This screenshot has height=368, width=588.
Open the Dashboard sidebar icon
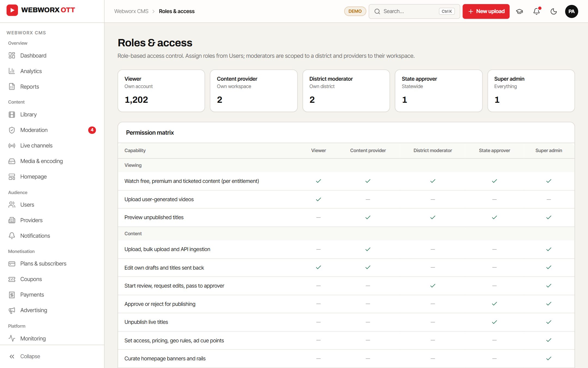(12, 56)
